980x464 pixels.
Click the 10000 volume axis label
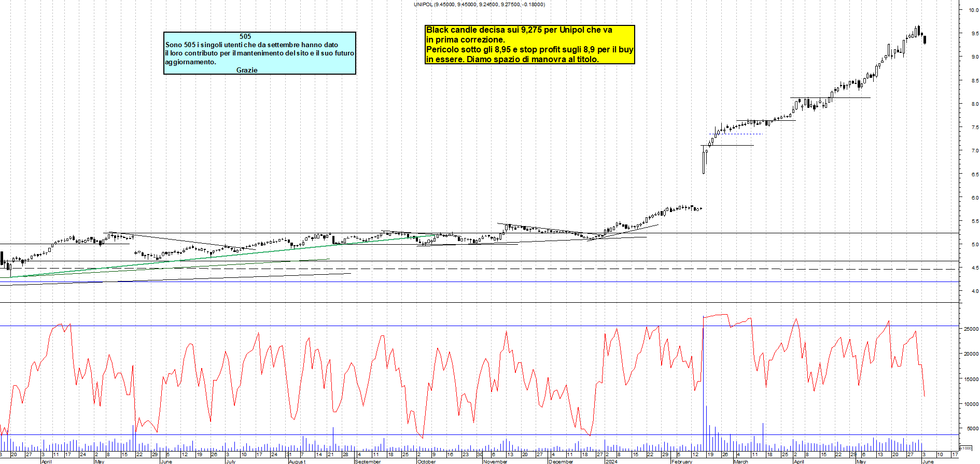(x=971, y=404)
